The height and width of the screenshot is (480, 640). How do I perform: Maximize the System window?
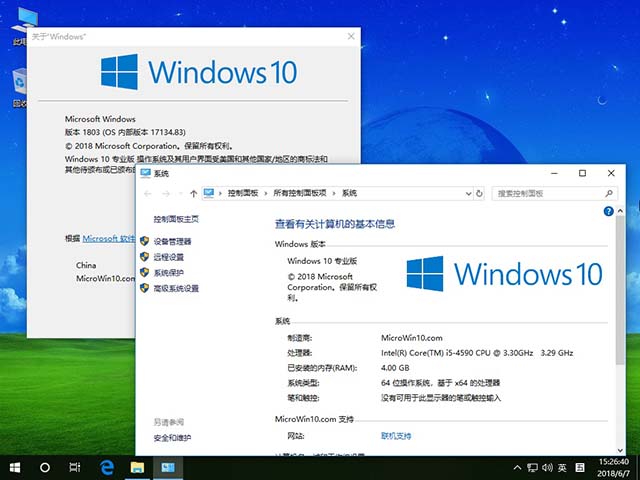[582, 173]
